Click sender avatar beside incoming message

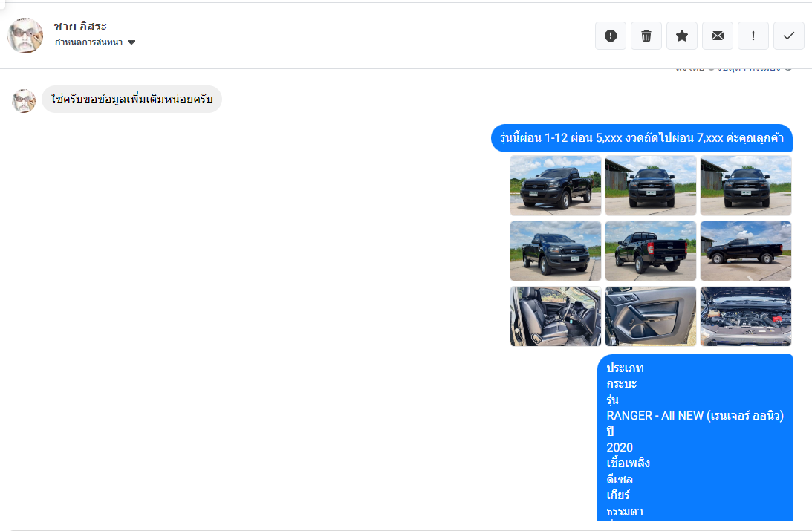pos(24,100)
